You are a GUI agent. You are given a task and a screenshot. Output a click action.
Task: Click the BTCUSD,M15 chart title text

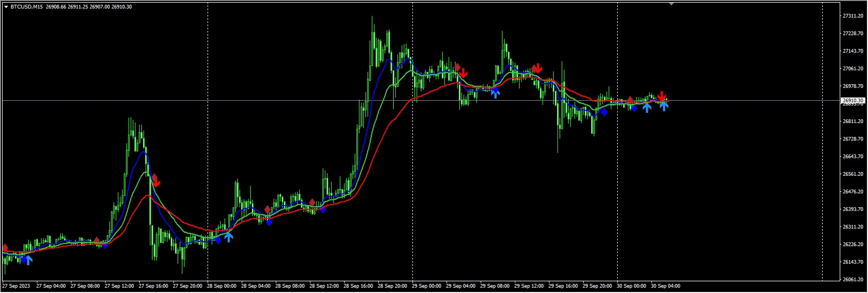(26, 7)
